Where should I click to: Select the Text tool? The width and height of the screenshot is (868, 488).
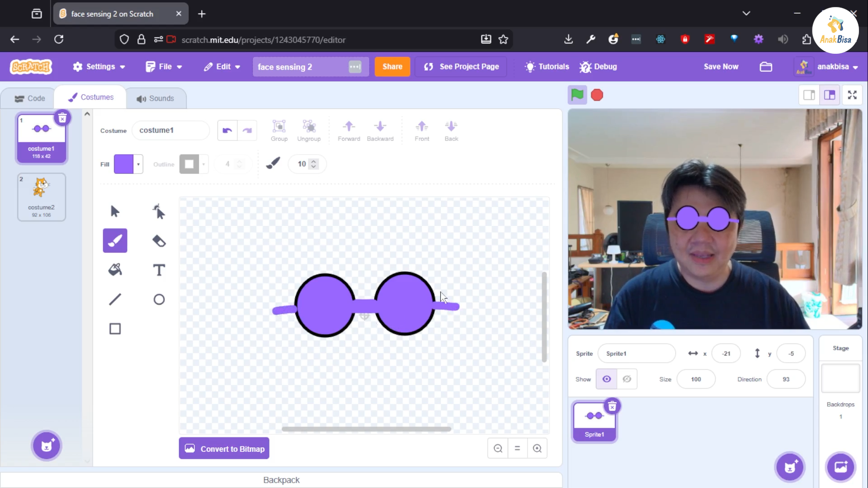159,270
